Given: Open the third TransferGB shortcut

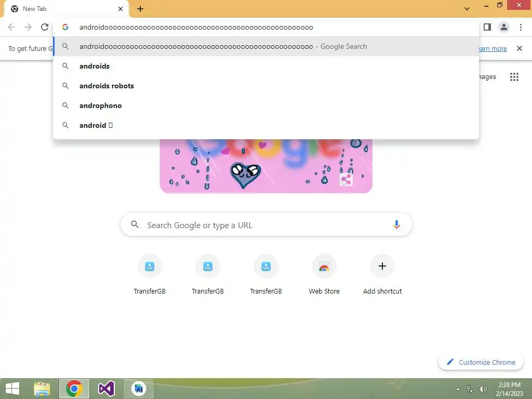Looking at the screenshot, I should pos(266,274).
